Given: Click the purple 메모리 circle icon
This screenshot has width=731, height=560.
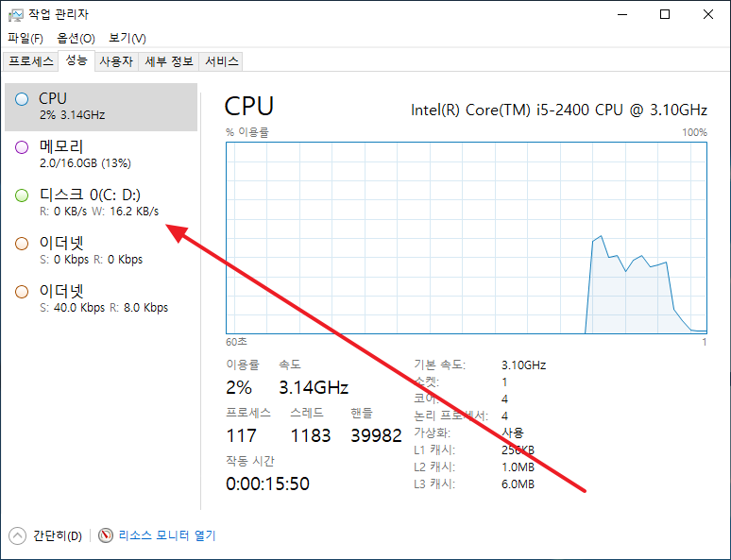Looking at the screenshot, I should (22, 147).
